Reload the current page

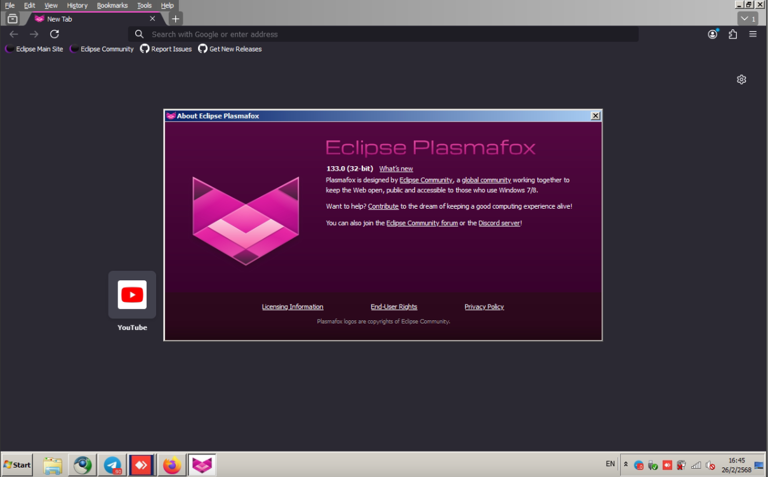click(x=54, y=34)
